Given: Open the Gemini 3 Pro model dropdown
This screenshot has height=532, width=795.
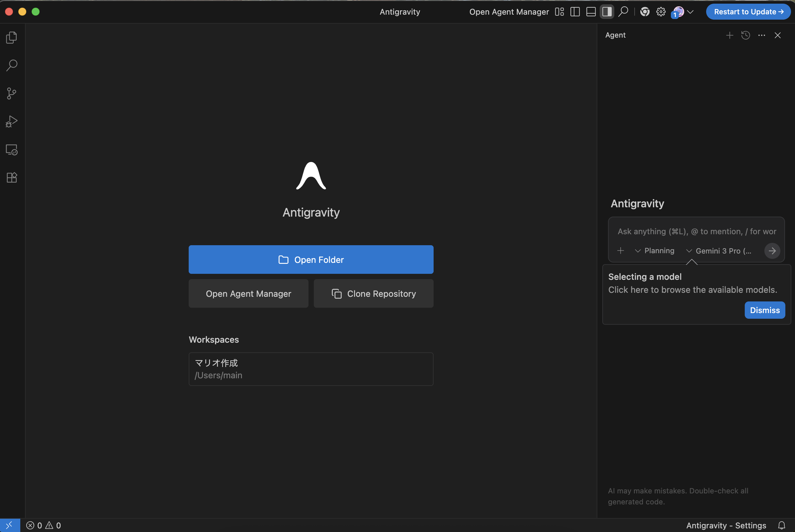Looking at the screenshot, I should pos(719,251).
